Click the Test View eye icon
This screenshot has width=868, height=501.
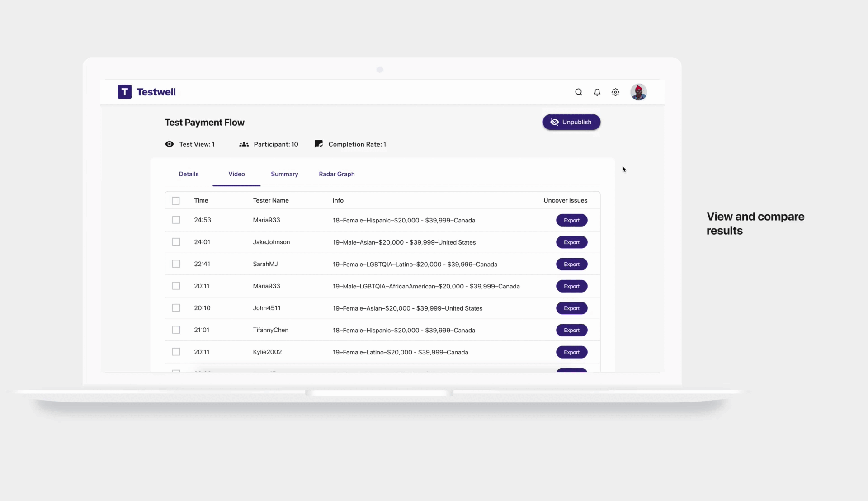point(170,144)
